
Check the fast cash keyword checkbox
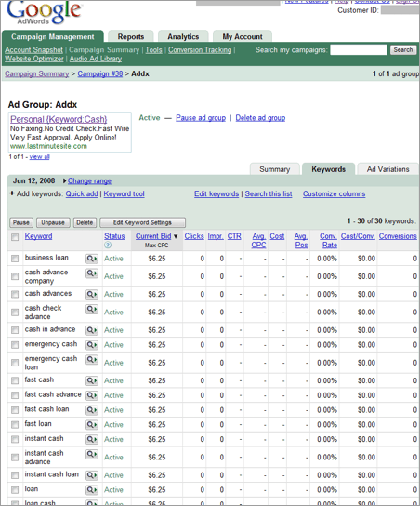15,380
